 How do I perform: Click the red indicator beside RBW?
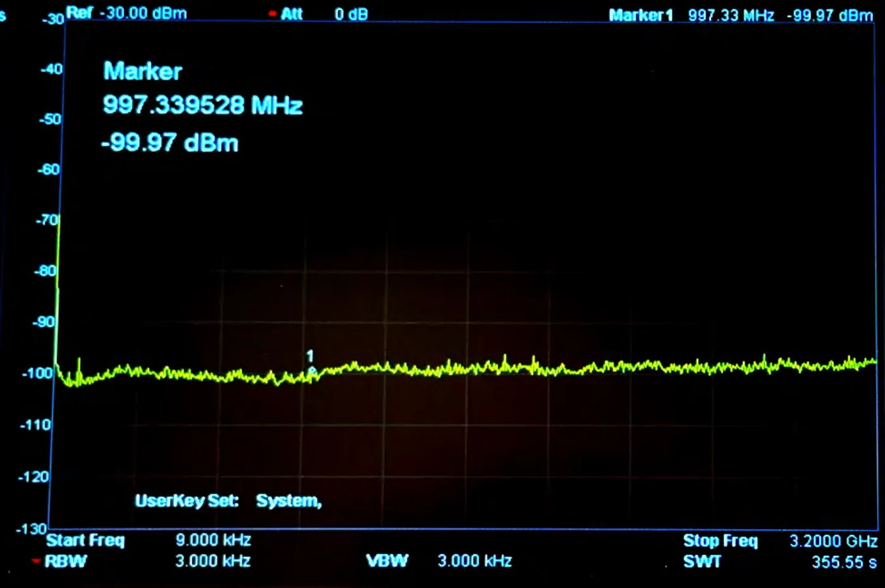click(x=37, y=561)
